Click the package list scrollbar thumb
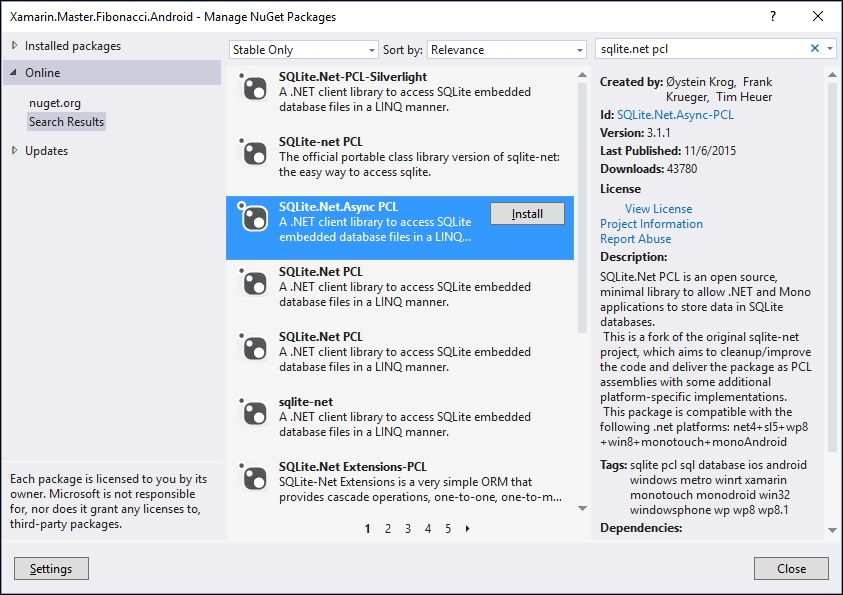This screenshot has height=595, width=843. pyautogui.click(x=582, y=207)
